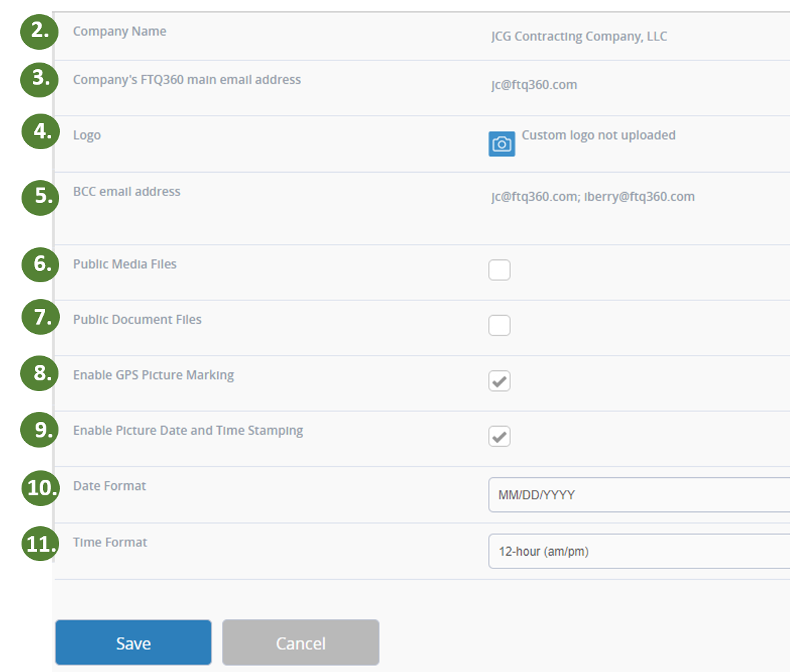Edit the main email jc@ftq360.com field
This screenshot has width=802, height=672.
(534, 85)
